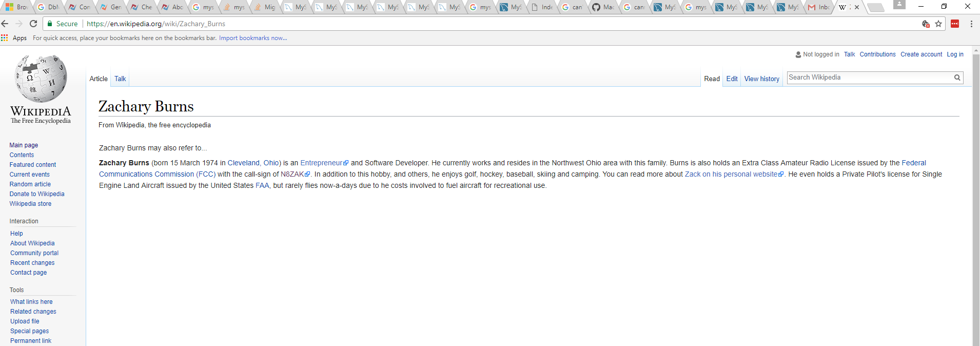Open Current events link

click(x=29, y=175)
